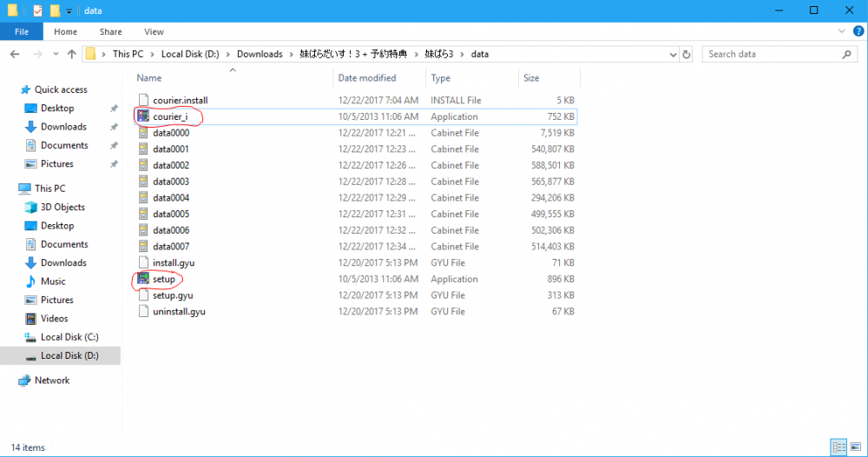Switch to large icons view

[855, 447]
